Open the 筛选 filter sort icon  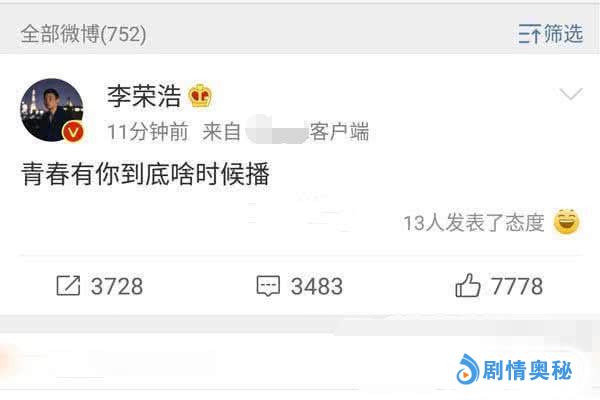click(x=530, y=33)
